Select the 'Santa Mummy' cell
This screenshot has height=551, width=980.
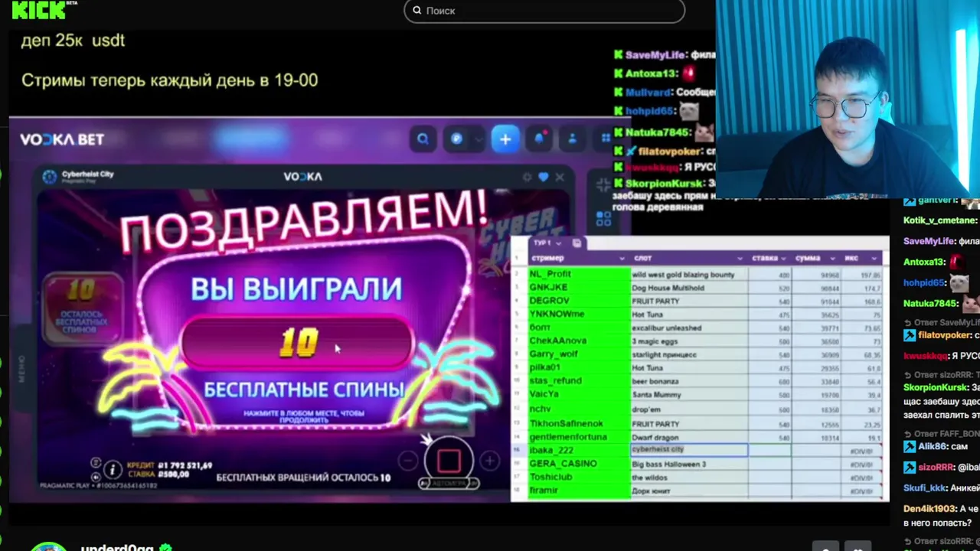tap(690, 395)
